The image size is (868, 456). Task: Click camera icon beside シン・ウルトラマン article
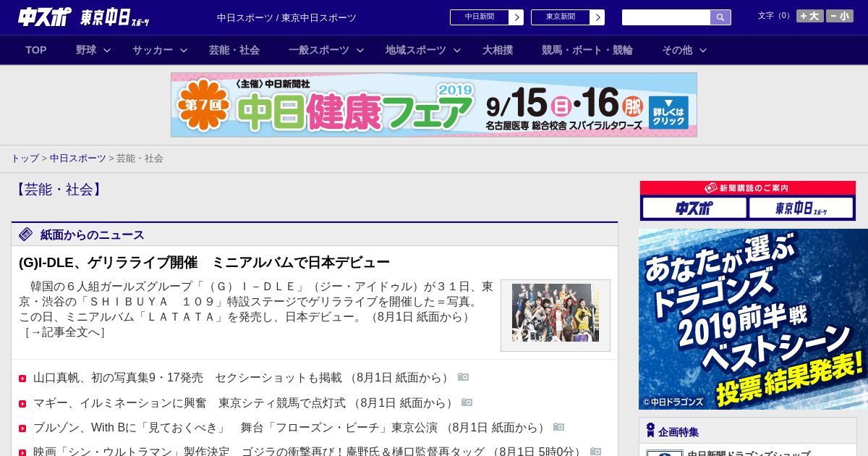coord(596,452)
